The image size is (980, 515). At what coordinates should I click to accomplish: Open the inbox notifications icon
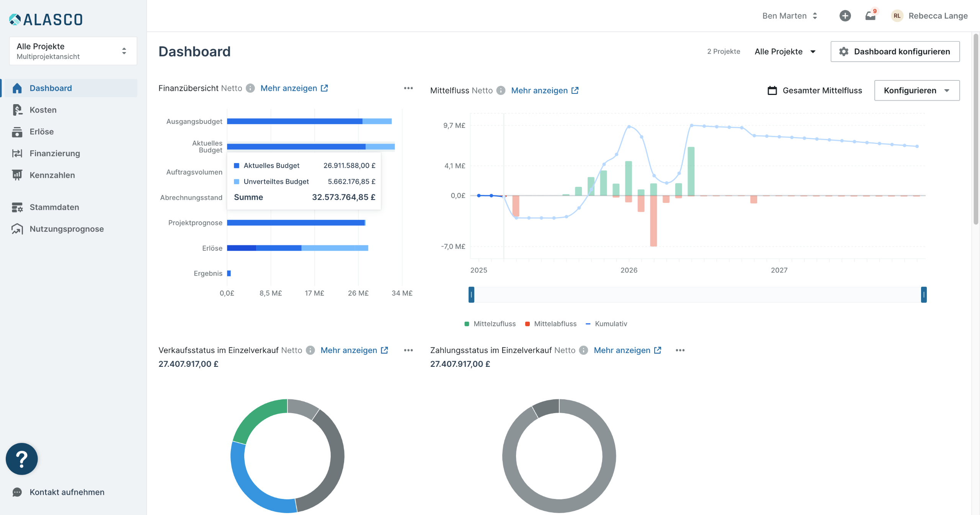tap(870, 16)
